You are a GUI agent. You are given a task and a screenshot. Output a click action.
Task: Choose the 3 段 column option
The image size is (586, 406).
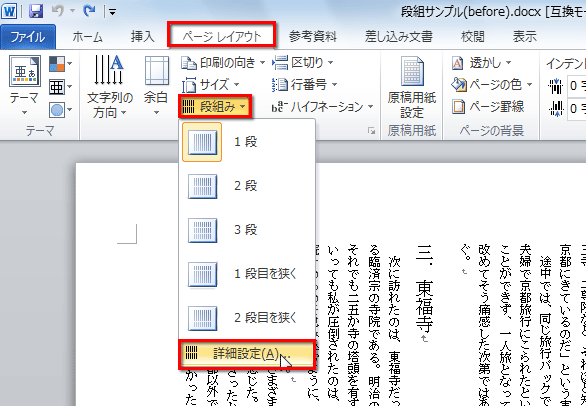coord(247,230)
